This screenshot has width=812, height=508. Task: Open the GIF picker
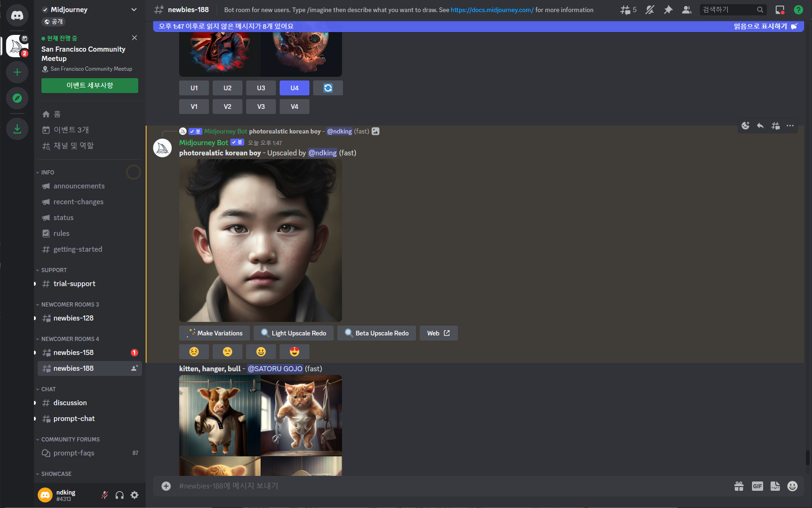758,486
